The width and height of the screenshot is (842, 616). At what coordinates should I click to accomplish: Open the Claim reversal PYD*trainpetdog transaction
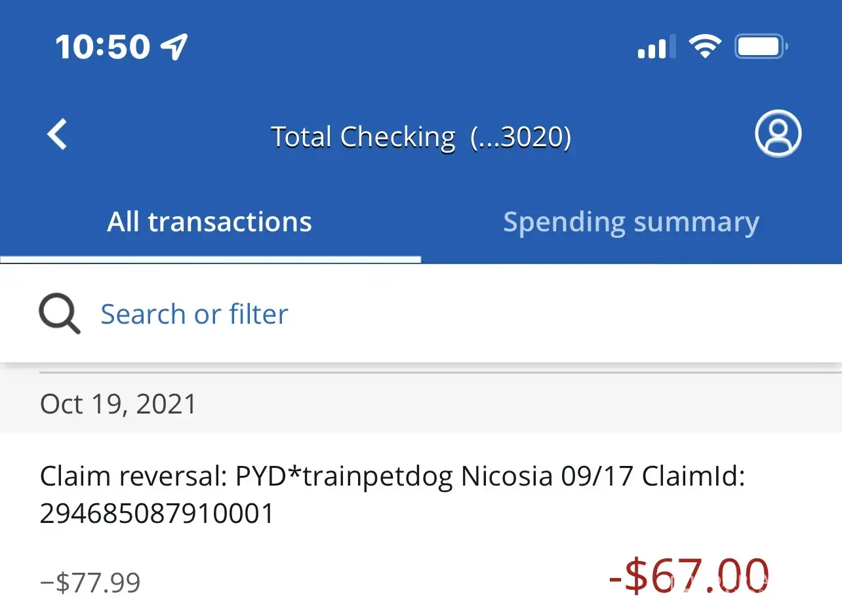point(392,477)
